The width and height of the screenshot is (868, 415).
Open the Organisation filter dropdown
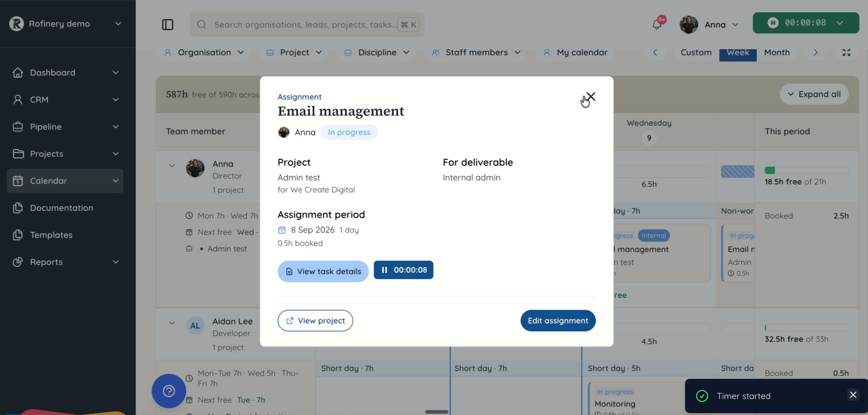tap(204, 53)
